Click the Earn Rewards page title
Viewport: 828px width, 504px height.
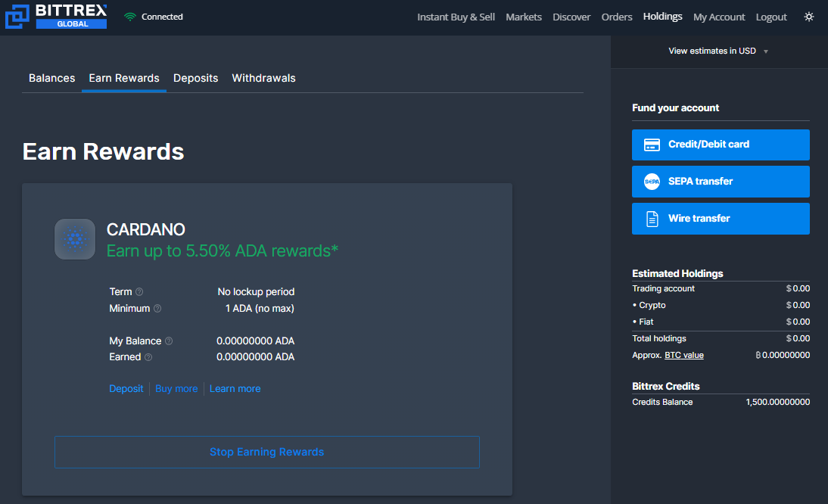[x=103, y=151]
